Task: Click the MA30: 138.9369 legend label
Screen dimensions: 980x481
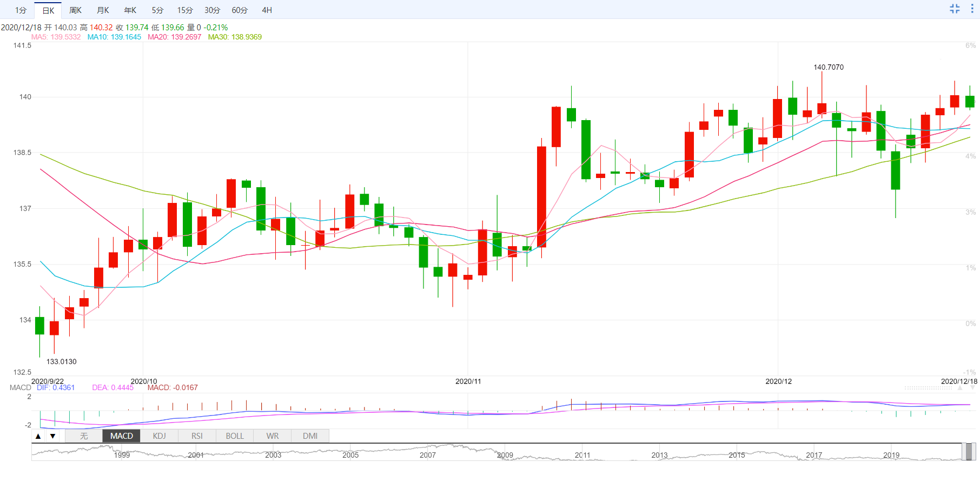Action: 235,37
